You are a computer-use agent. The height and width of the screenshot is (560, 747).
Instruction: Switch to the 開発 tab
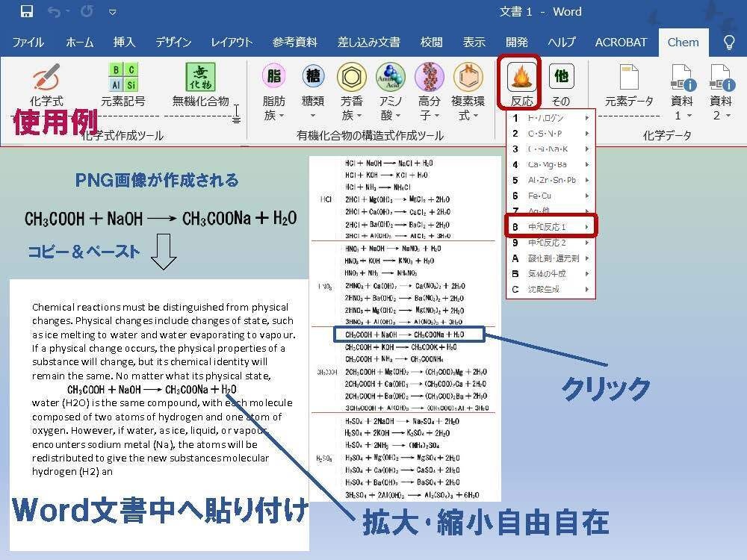(x=517, y=43)
